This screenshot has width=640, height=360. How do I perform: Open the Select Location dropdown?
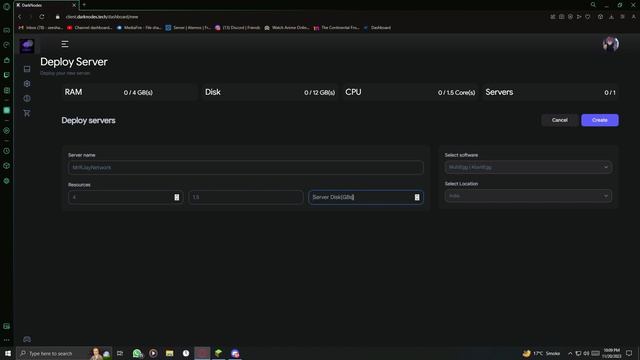528,196
